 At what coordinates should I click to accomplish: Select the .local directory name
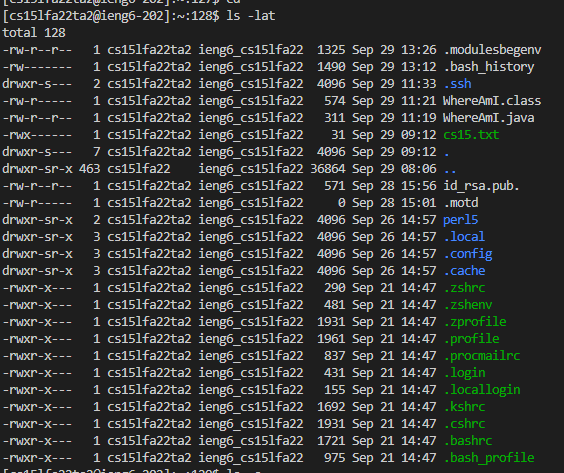[x=464, y=237]
